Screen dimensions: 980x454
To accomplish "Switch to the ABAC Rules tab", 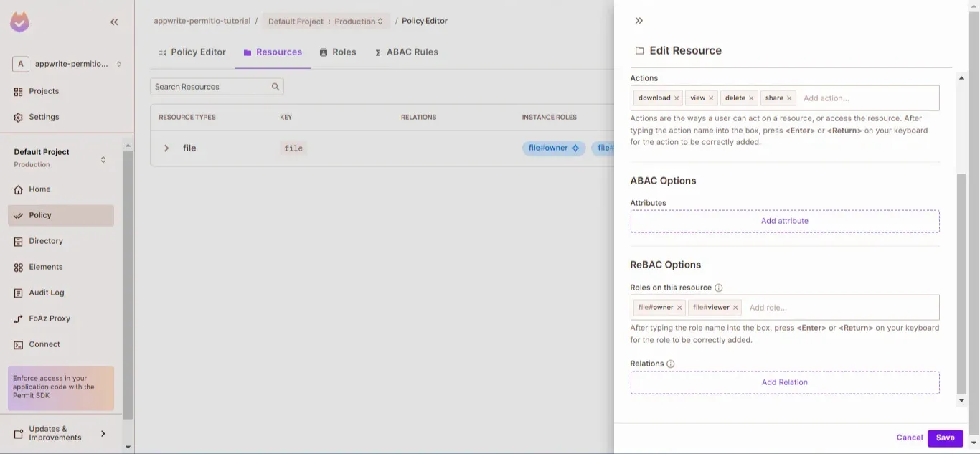I will (406, 52).
